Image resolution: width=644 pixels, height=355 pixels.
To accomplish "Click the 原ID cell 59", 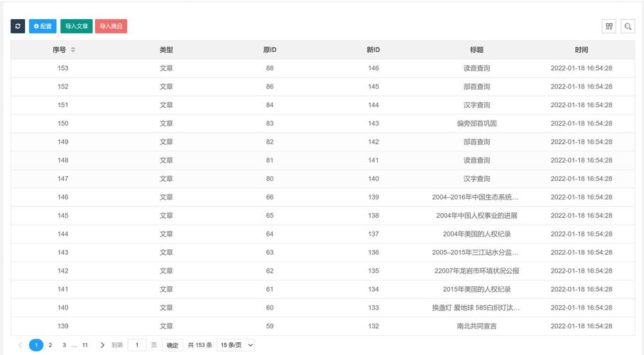I will pos(270,326).
